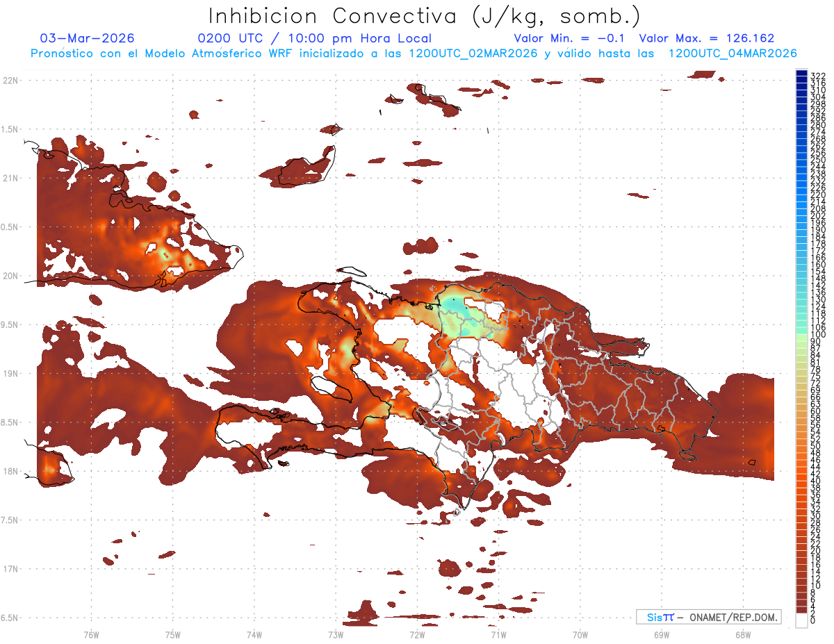
Task: Click the '22N' latitude label
Action: 10,80
